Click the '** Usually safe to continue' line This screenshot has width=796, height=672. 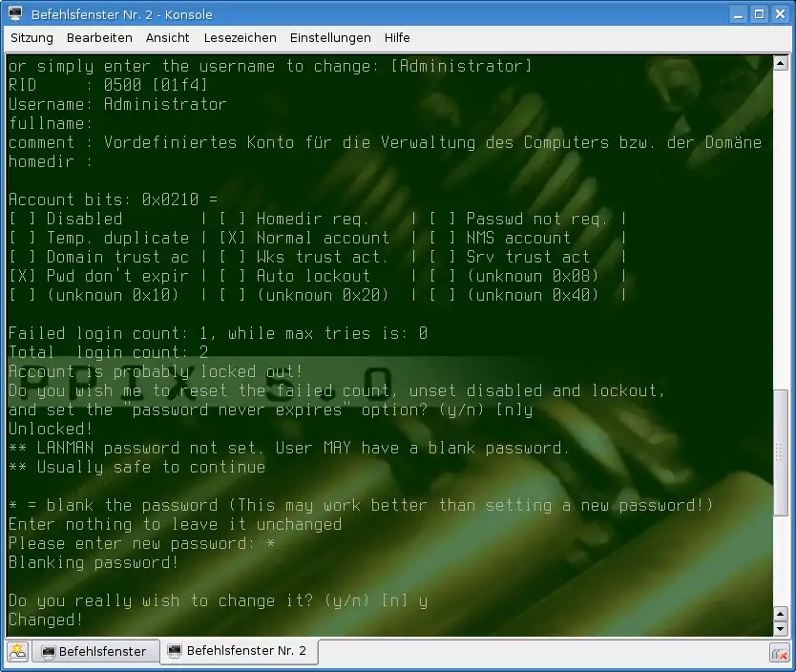click(x=137, y=467)
